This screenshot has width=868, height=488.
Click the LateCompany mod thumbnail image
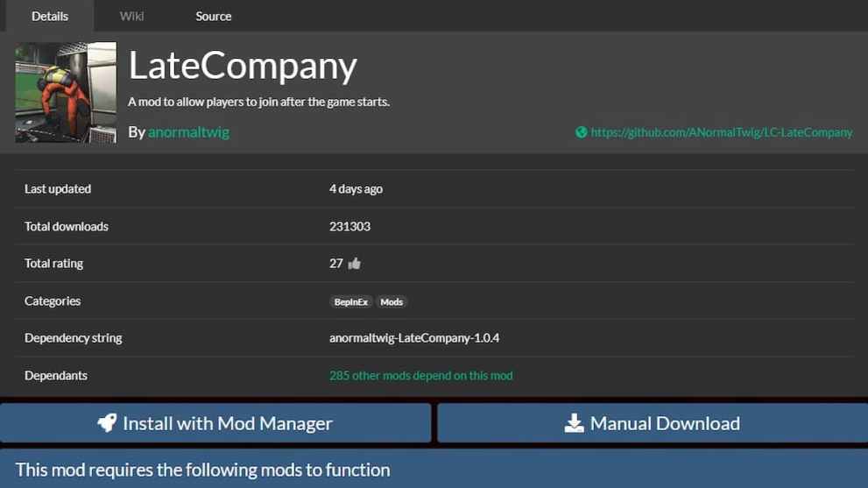coord(66,92)
